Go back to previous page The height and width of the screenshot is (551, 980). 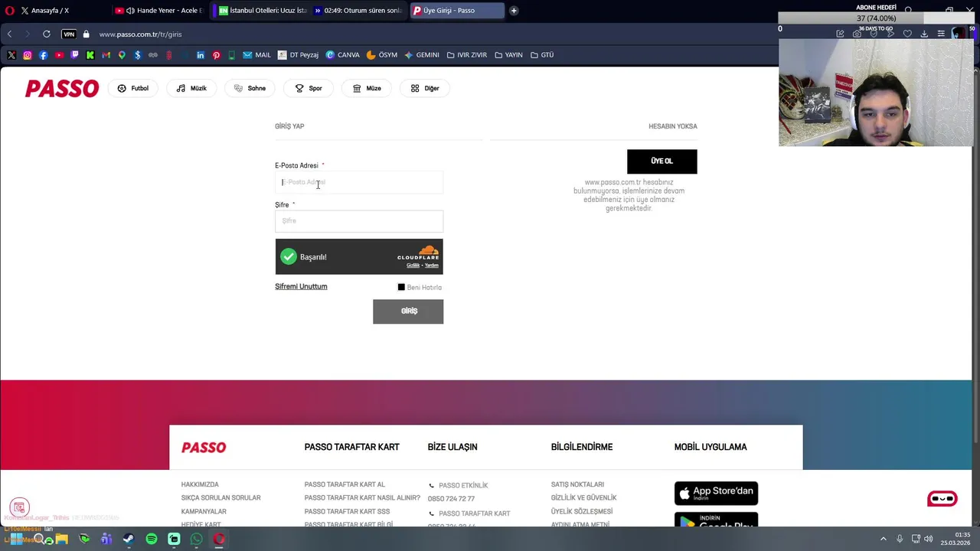click(9, 34)
